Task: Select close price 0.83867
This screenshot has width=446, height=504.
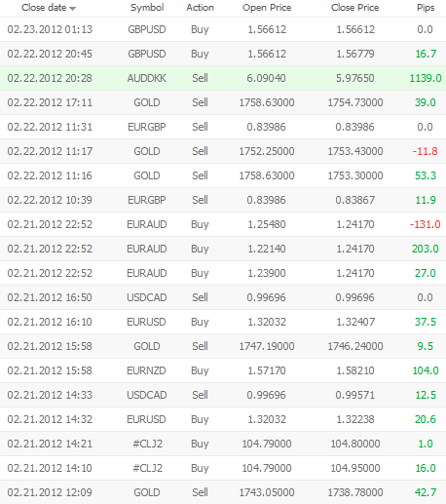Action: (x=355, y=200)
